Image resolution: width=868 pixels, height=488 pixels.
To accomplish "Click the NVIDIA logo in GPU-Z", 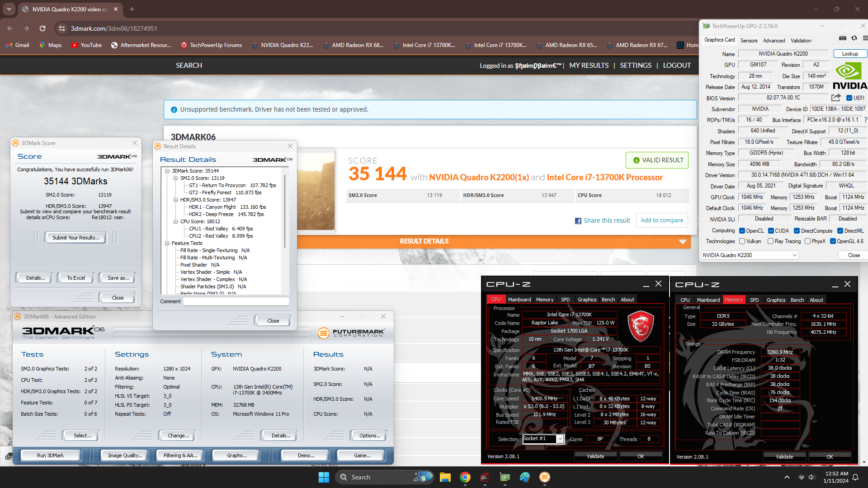I will pos(849,76).
